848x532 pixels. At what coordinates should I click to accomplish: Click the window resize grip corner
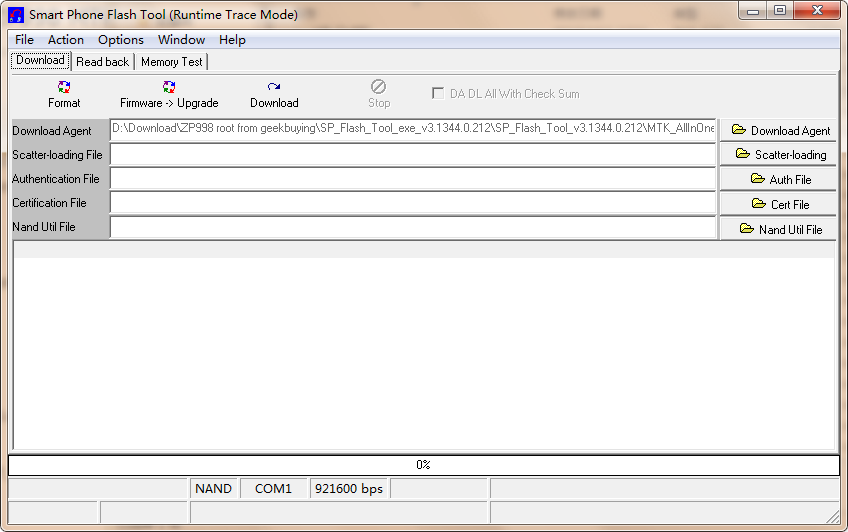point(833,517)
